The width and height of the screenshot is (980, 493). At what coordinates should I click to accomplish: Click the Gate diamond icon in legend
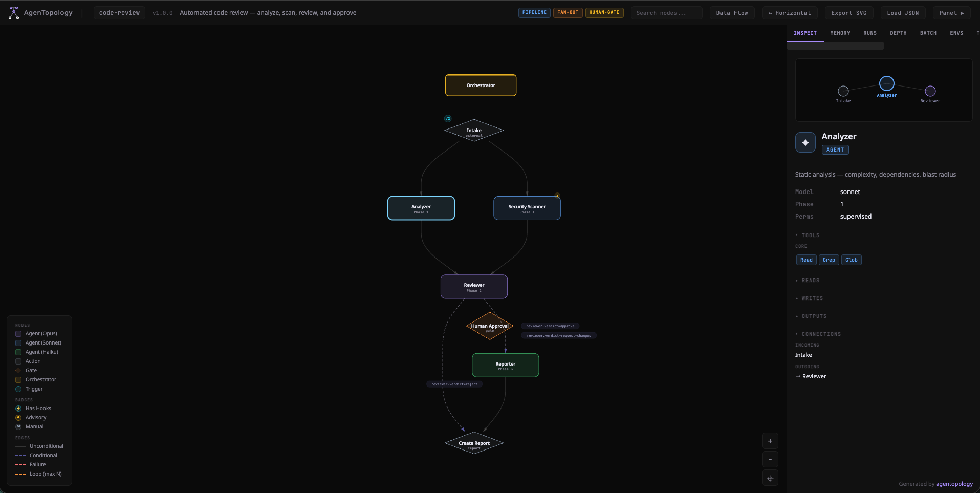point(18,371)
